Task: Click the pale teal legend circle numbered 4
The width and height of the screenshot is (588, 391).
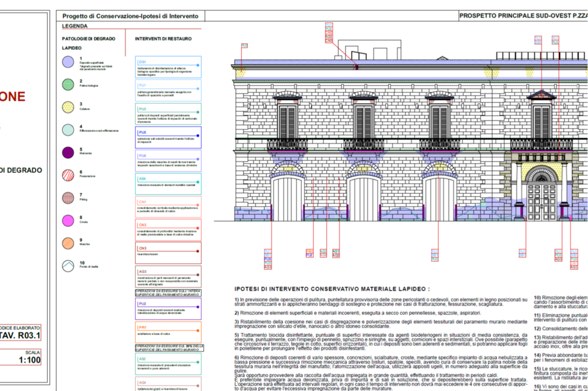Action: coord(68,130)
